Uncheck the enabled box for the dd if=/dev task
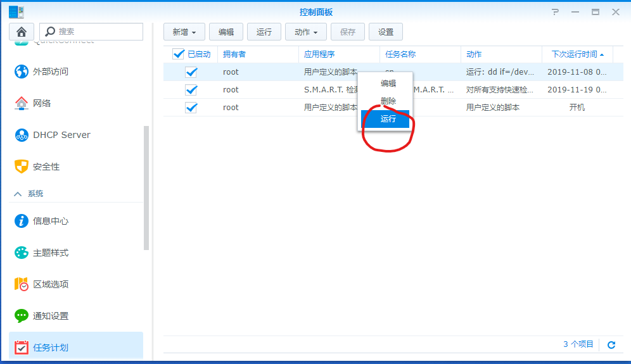 tap(191, 72)
